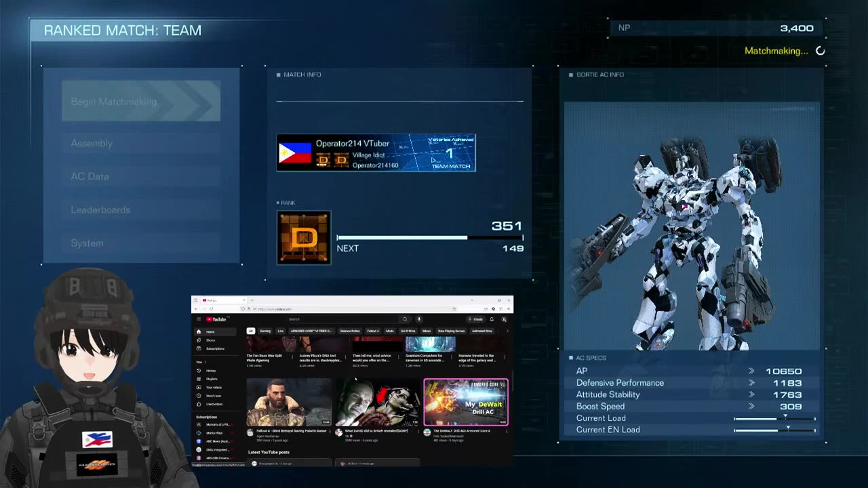Click the Matchmaking spinner icon
868x488 pixels.
821,51
